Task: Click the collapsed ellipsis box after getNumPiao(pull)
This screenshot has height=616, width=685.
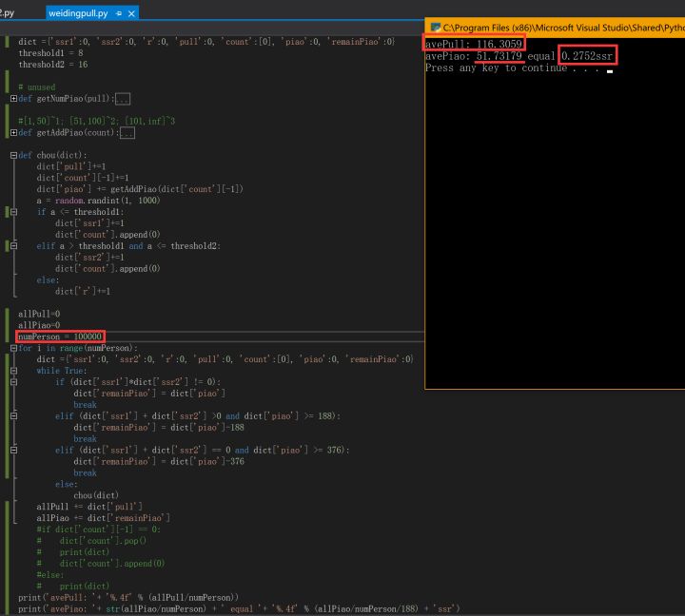Action: pos(122,98)
